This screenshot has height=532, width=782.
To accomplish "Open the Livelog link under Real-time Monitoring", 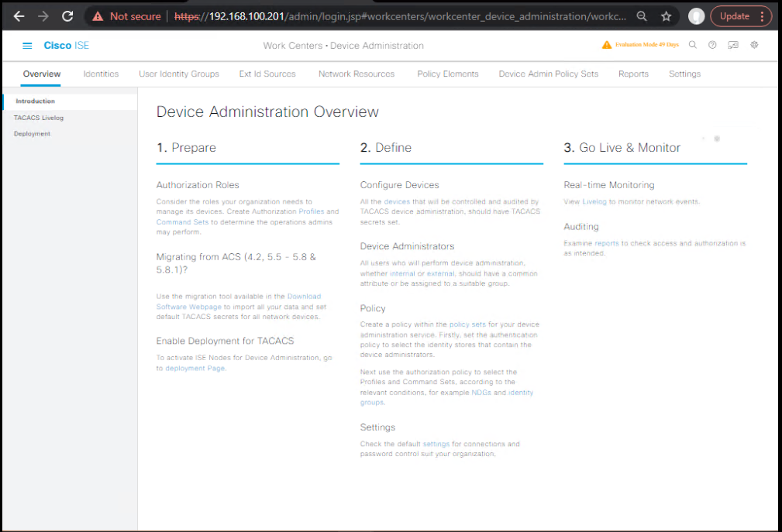I will coord(594,202).
